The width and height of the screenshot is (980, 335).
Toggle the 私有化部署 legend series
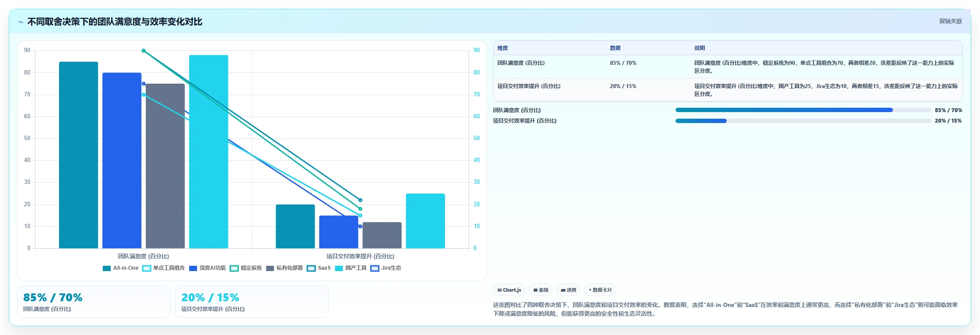pyautogui.click(x=284, y=268)
